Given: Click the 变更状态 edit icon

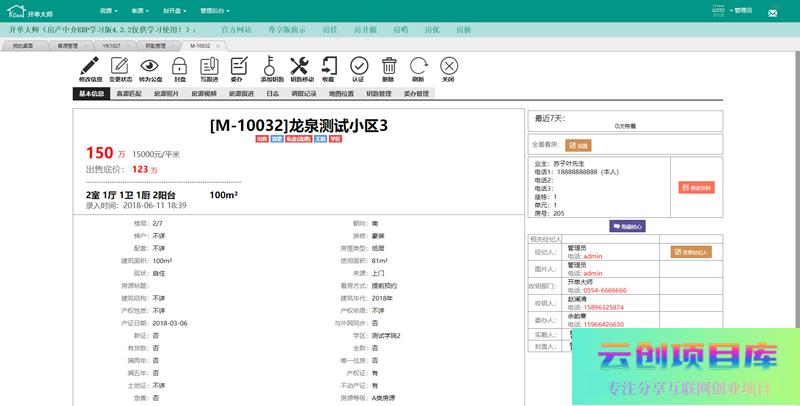Looking at the screenshot, I should coord(120,65).
